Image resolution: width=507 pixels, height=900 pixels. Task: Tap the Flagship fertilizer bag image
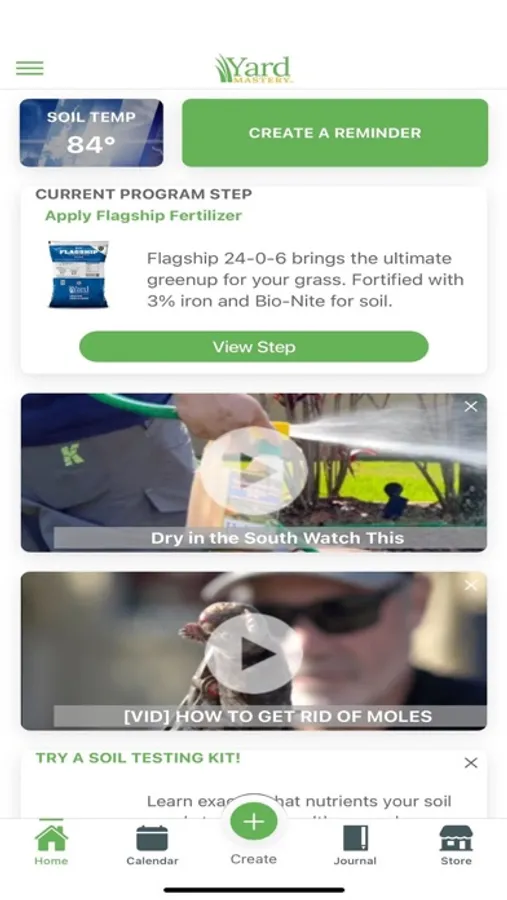coord(78,274)
